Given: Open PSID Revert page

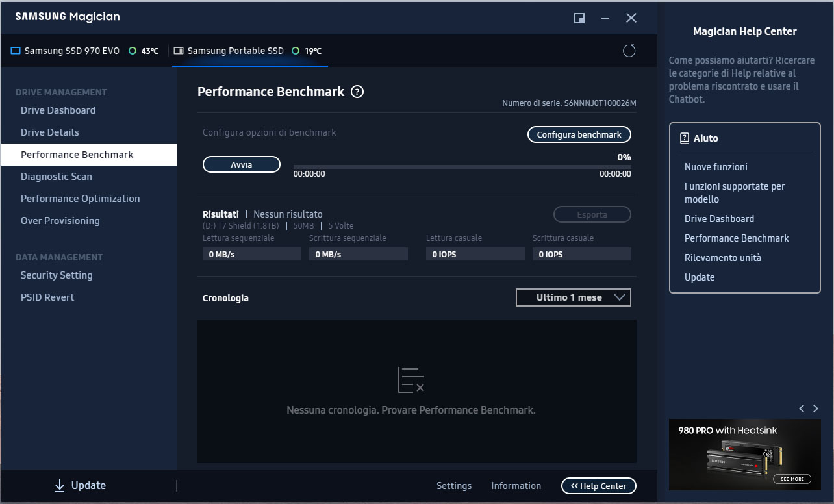Looking at the screenshot, I should (x=47, y=297).
